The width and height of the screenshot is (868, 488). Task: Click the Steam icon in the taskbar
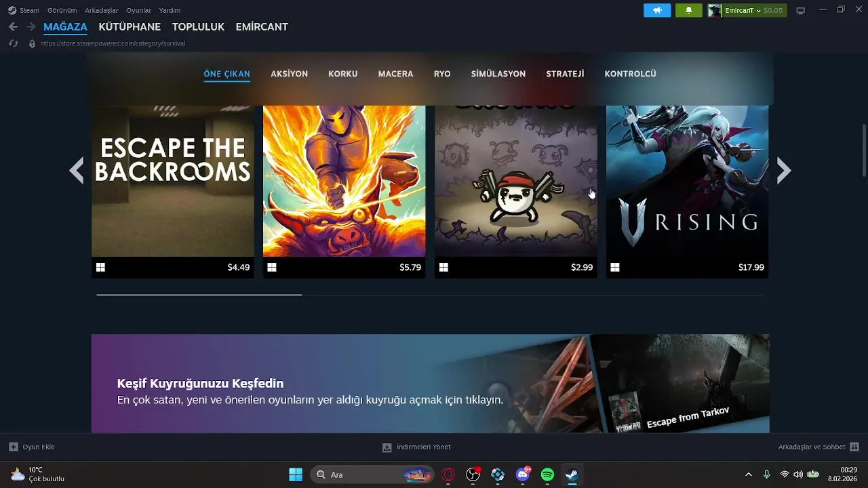tap(572, 475)
